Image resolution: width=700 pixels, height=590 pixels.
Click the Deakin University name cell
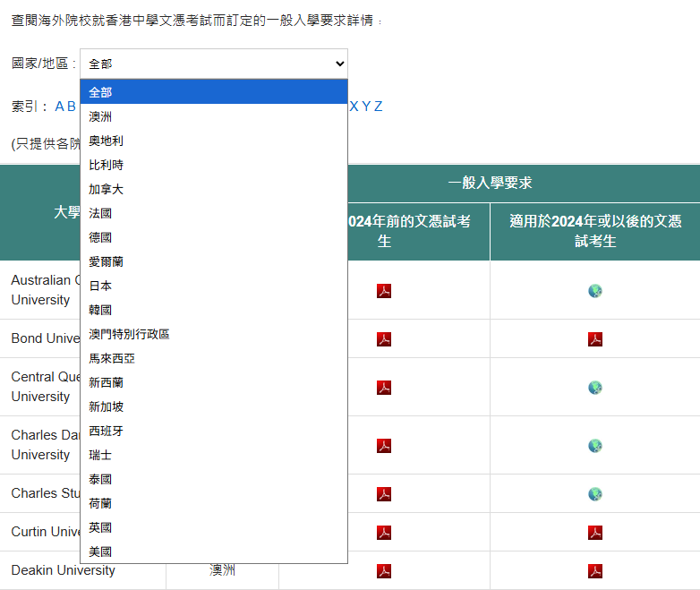tap(63, 570)
